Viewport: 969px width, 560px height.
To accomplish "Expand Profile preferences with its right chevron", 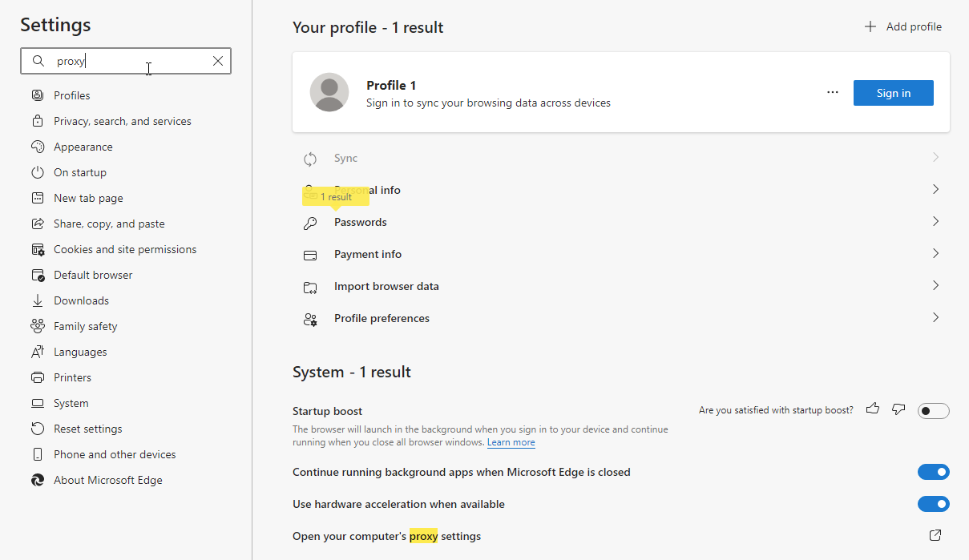I will click(935, 318).
